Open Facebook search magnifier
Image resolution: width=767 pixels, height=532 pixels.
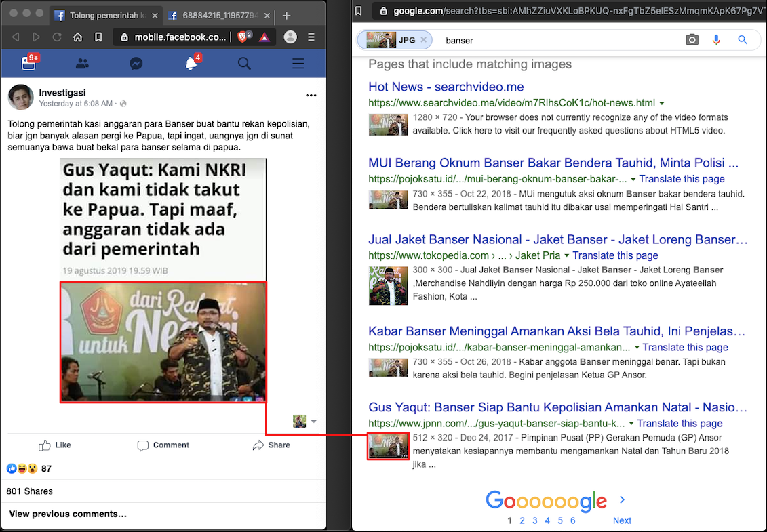pyautogui.click(x=244, y=64)
